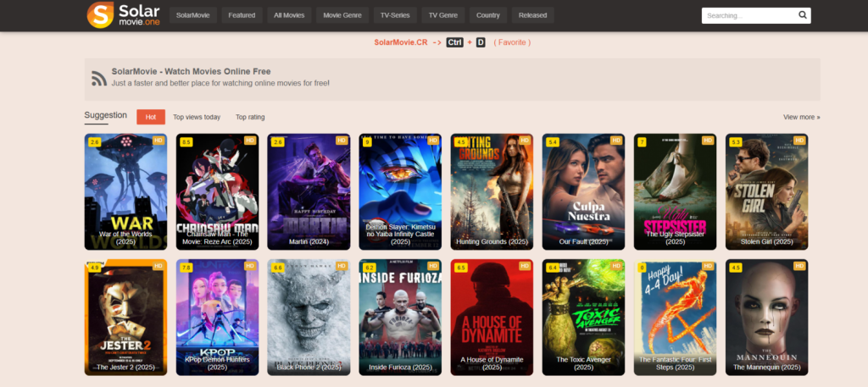Viewport: 868px width, 387px height.
Task: Click 6.4 rating badge on Toxic Avenger
Action: (553, 268)
